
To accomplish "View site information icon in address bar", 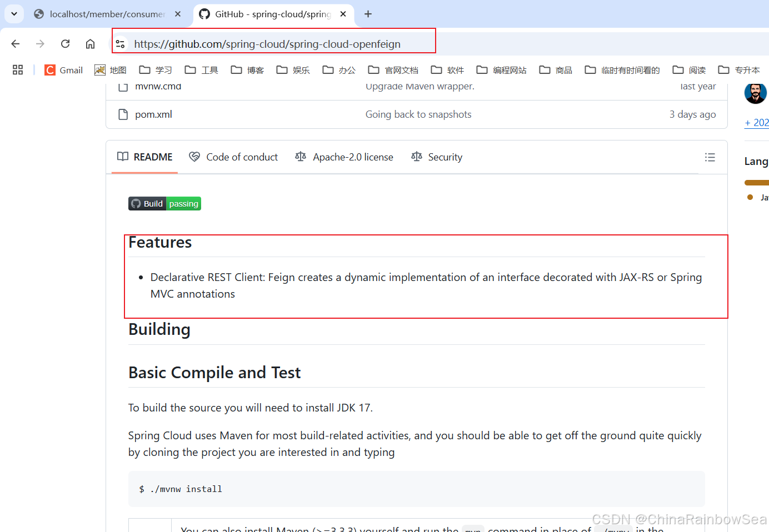I will tap(121, 44).
